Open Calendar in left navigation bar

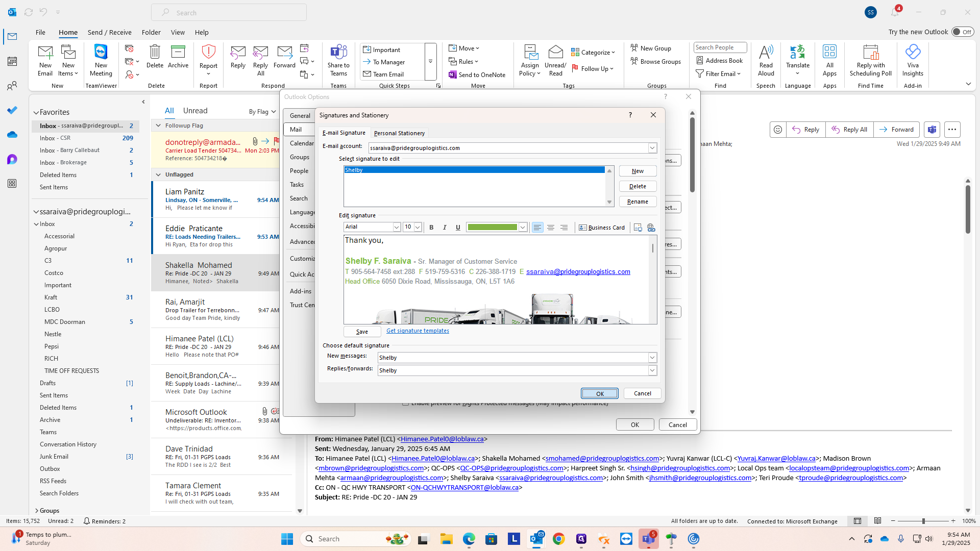click(x=12, y=61)
